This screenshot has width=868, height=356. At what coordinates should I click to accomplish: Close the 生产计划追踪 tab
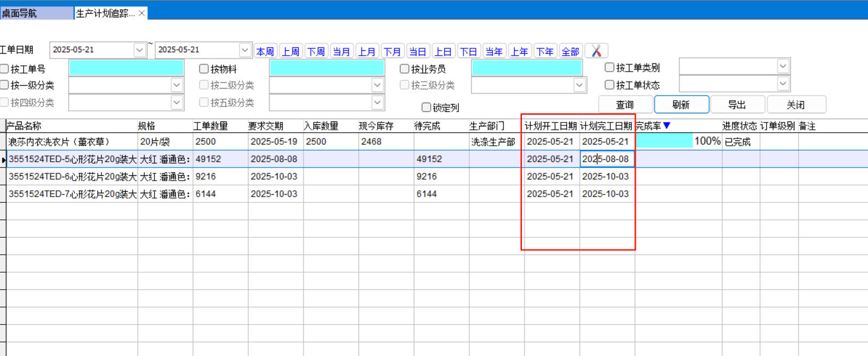tap(142, 13)
